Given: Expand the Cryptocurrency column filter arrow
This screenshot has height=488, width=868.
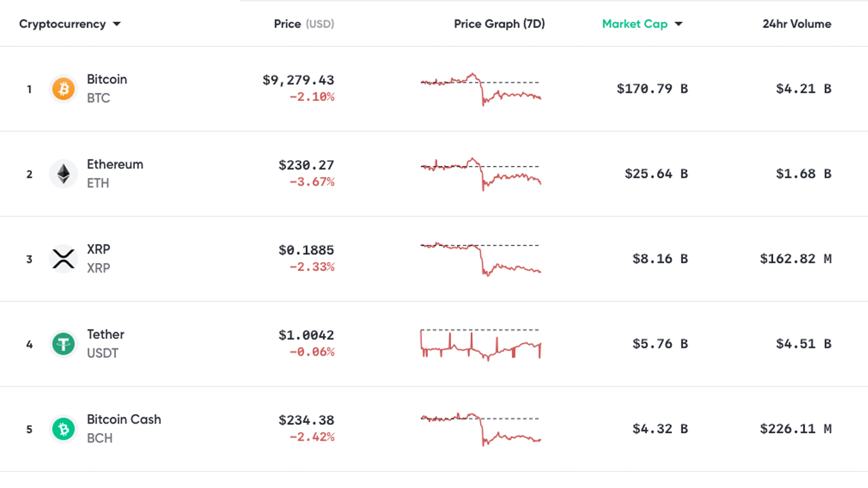Looking at the screenshot, I should pyautogui.click(x=116, y=24).
